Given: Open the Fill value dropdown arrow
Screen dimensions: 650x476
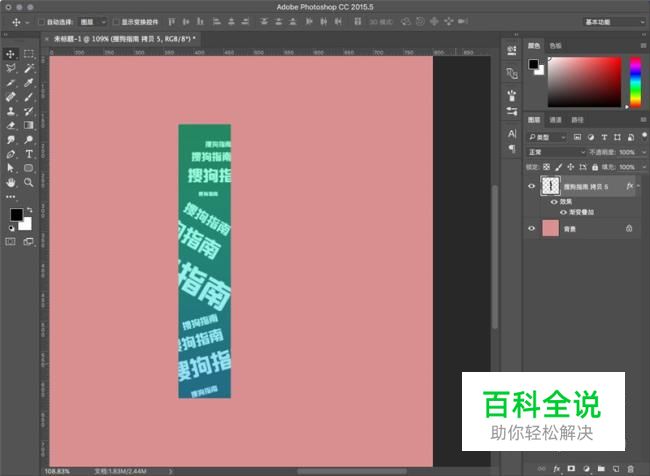Looking at the screenshot, I should pos(644,167).
